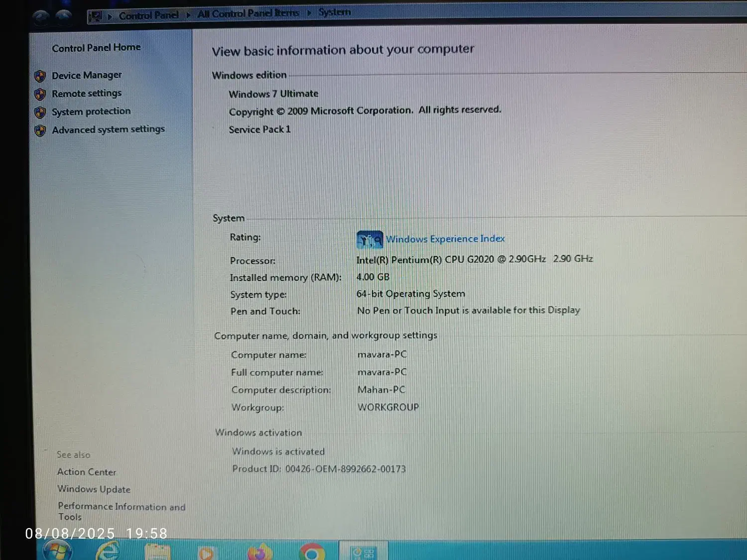Open Performance Information and Tools

(x=122, y=512)
